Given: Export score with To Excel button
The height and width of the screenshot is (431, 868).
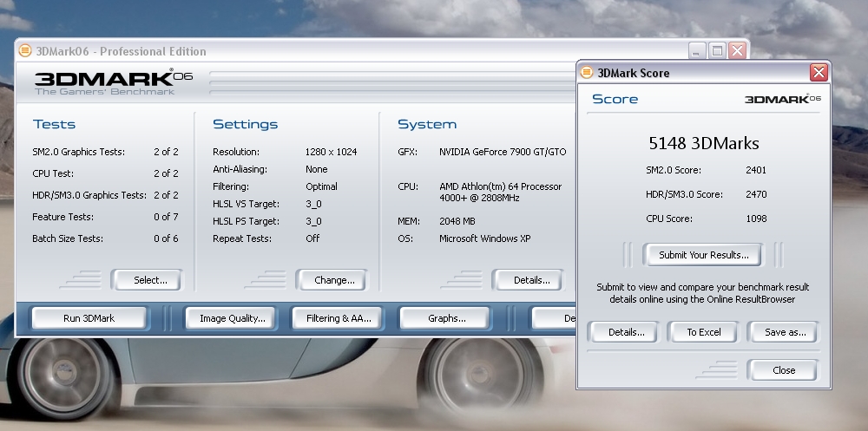Looking at the screenshot, I should tap(702, 332).
